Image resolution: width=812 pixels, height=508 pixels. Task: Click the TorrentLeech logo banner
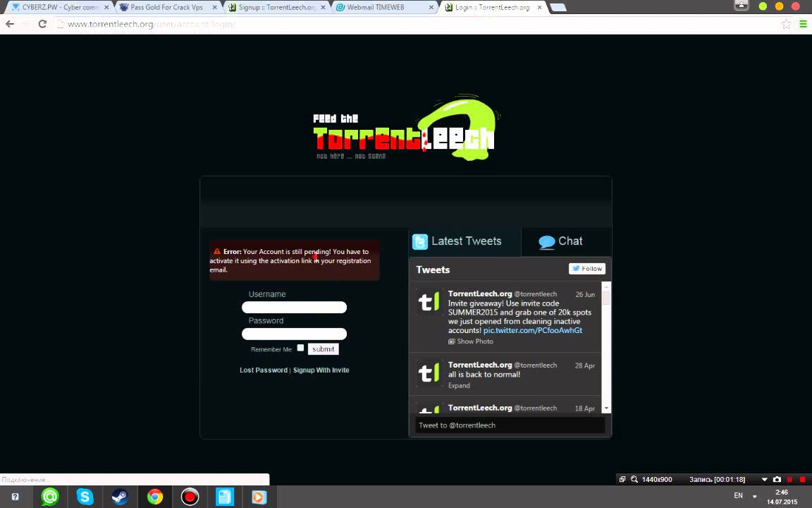(407, 128)
